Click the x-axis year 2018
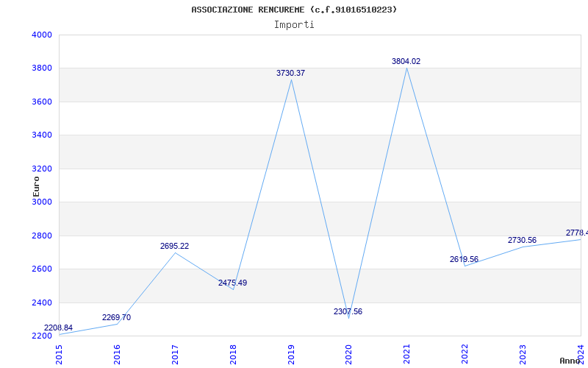This screenshot has height=368, width=588. point(233,354)
